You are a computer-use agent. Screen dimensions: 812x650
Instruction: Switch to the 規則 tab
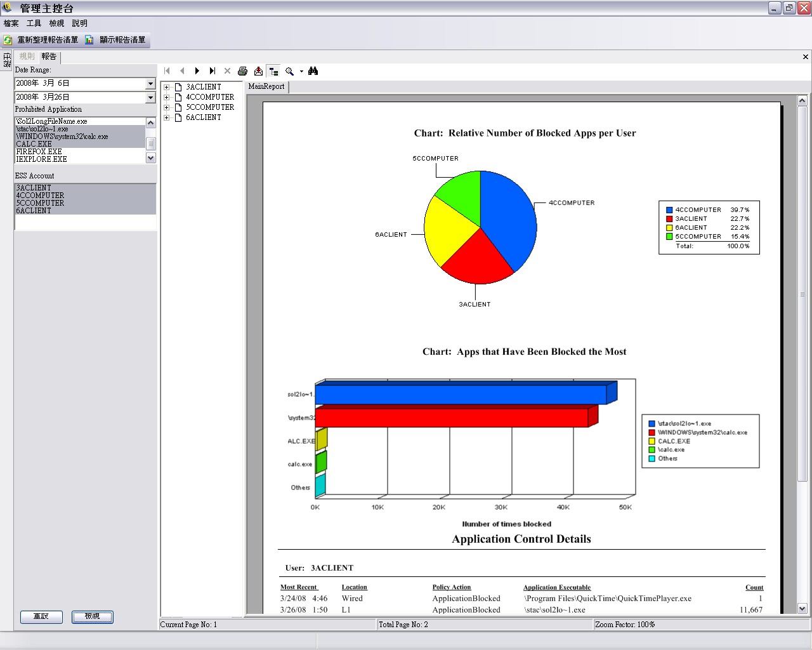(x=27, y=56)
